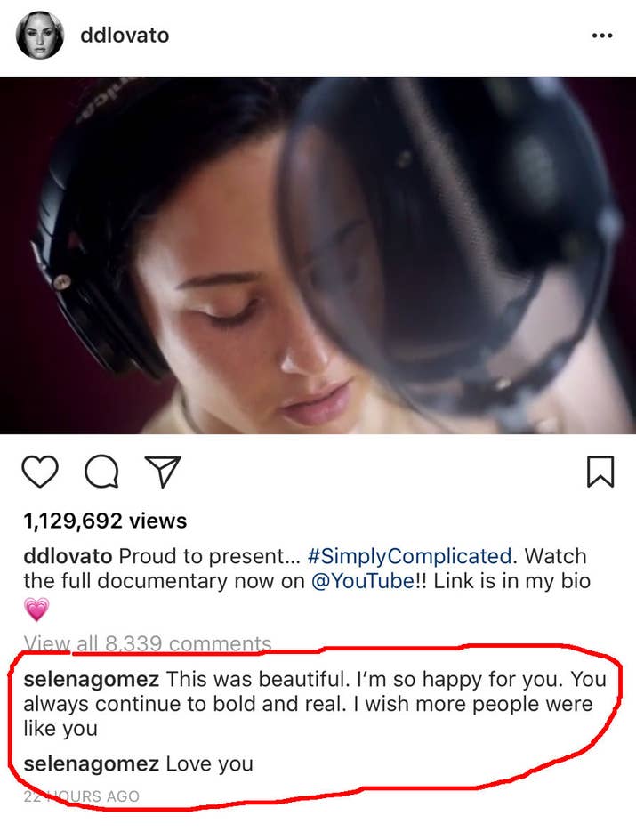Open comments via the speech bubble icon
The height and width of the screenshot is (840, 636).
pos(101,472)
